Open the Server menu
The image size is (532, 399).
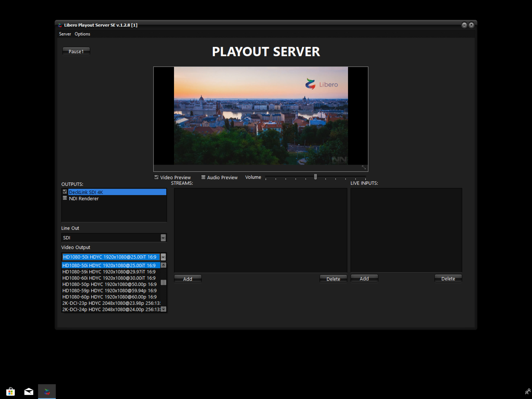65,34
